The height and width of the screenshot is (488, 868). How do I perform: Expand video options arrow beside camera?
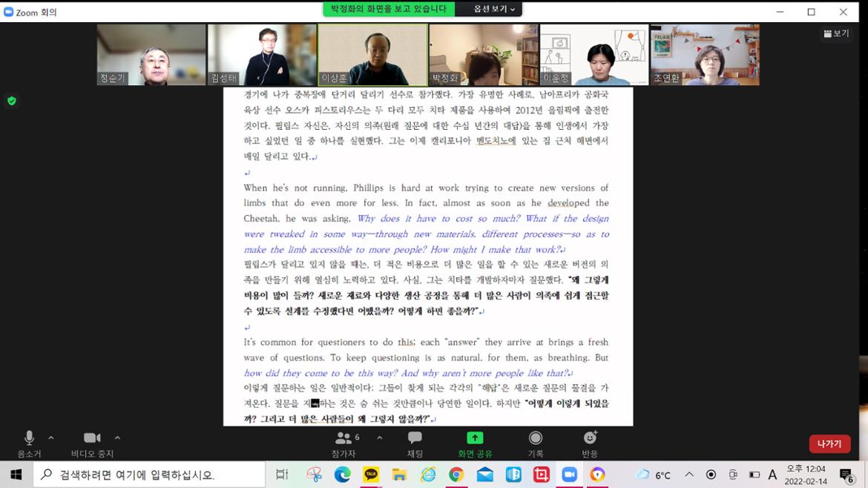pos(117,438)
